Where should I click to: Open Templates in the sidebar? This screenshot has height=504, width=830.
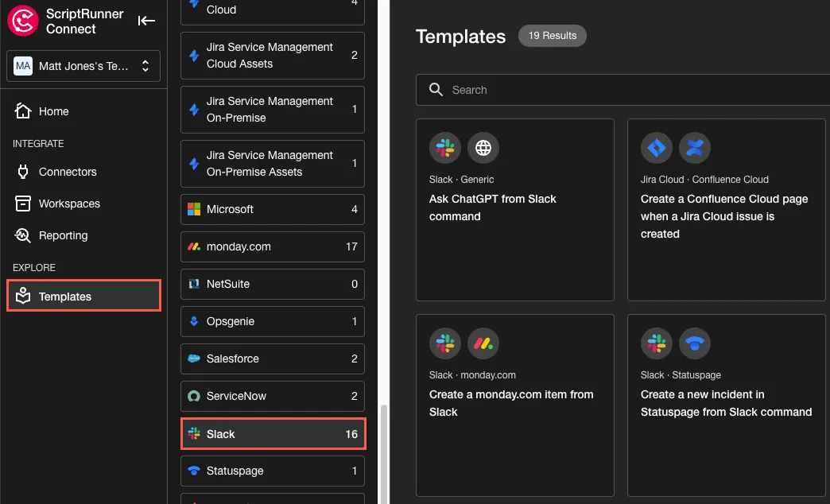pyautogui.click(x=83, y=296)
